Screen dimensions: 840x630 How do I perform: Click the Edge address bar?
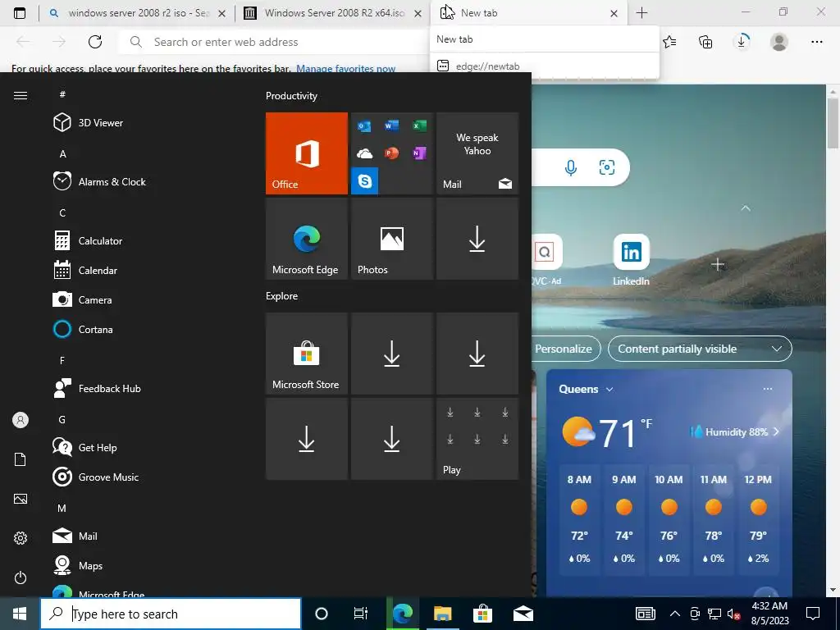pos(276,42)
